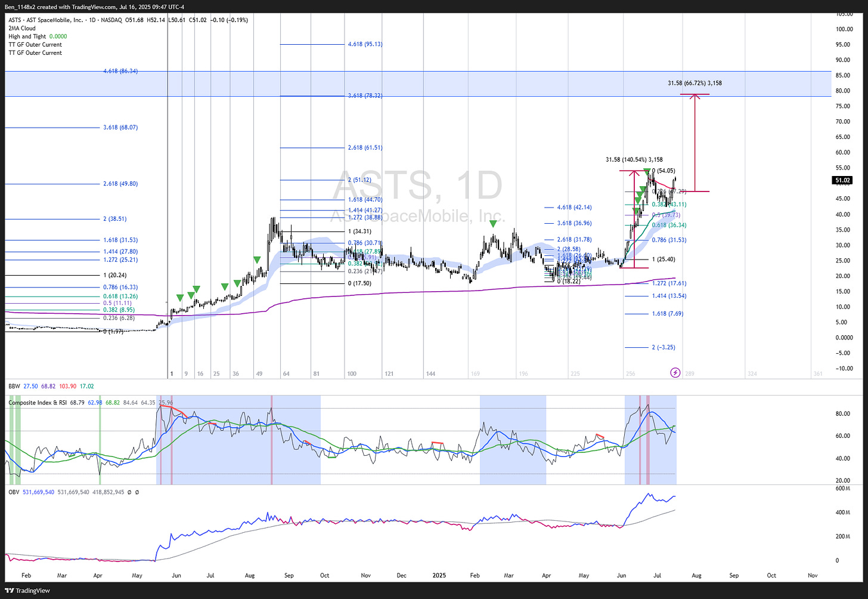Select the '2MA Cloud' indicator legend
This screenshot has width=868, height=599.
point(21,28)
